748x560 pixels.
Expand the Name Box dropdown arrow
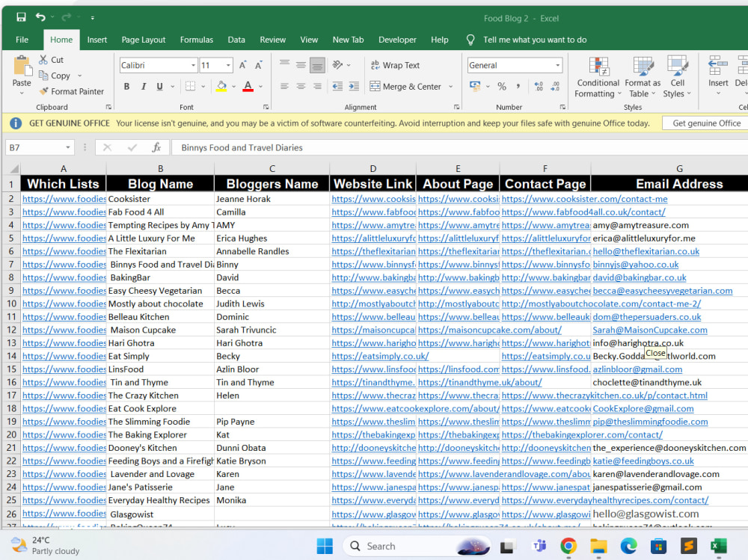pyautogui.click(x=68, y=147)
